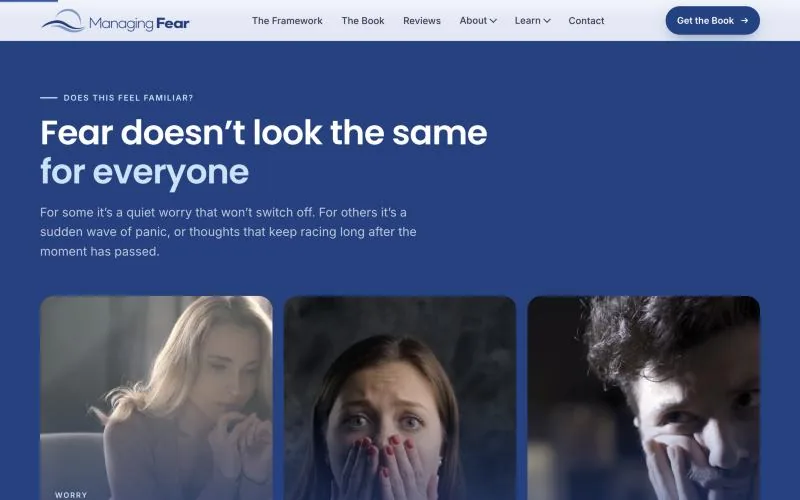Open the Contact page link
800x500 pixels.
click(x=586, y=21)
